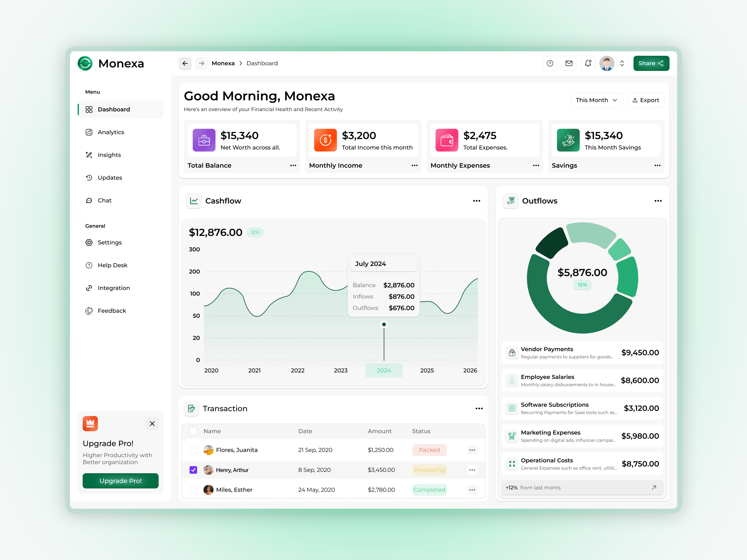Open the mail inbox icon in header
This screenshot has height=560, width=747.
point(569,63)
